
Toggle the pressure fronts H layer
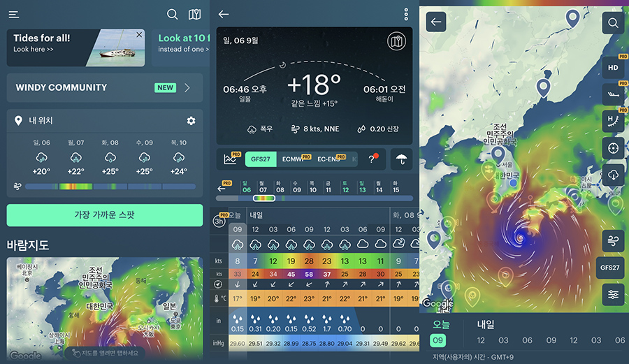613,121
